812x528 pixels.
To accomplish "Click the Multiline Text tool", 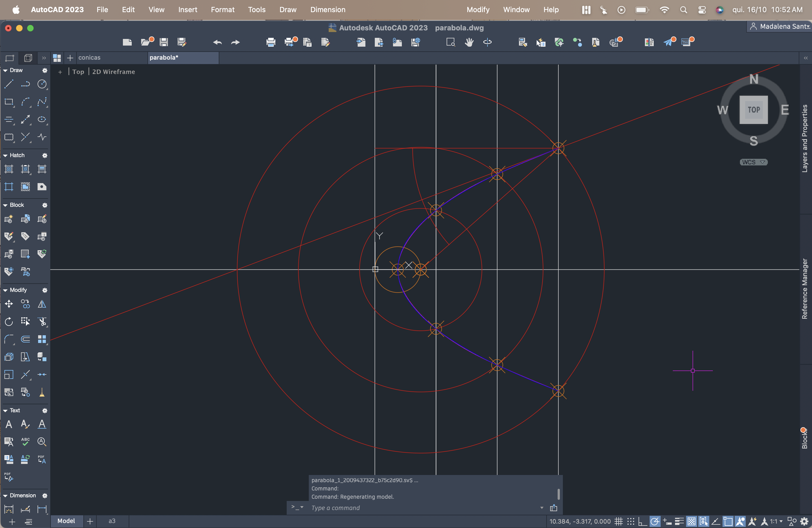I will click(9, 424).
